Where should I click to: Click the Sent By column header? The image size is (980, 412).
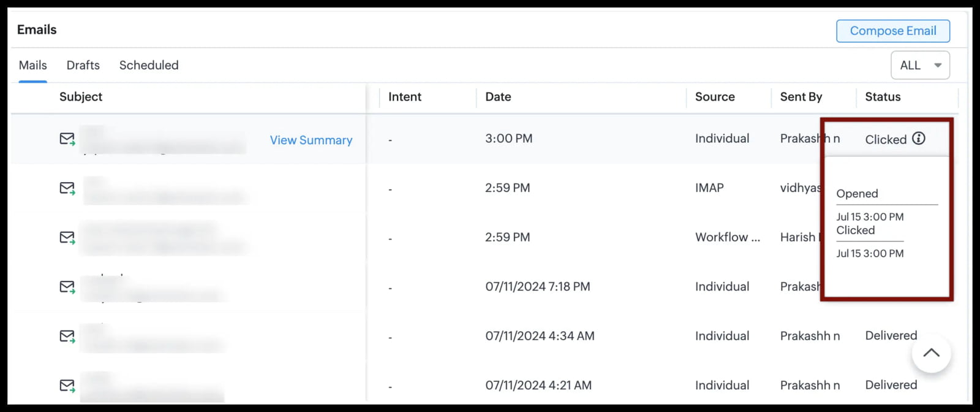point(801,97)
